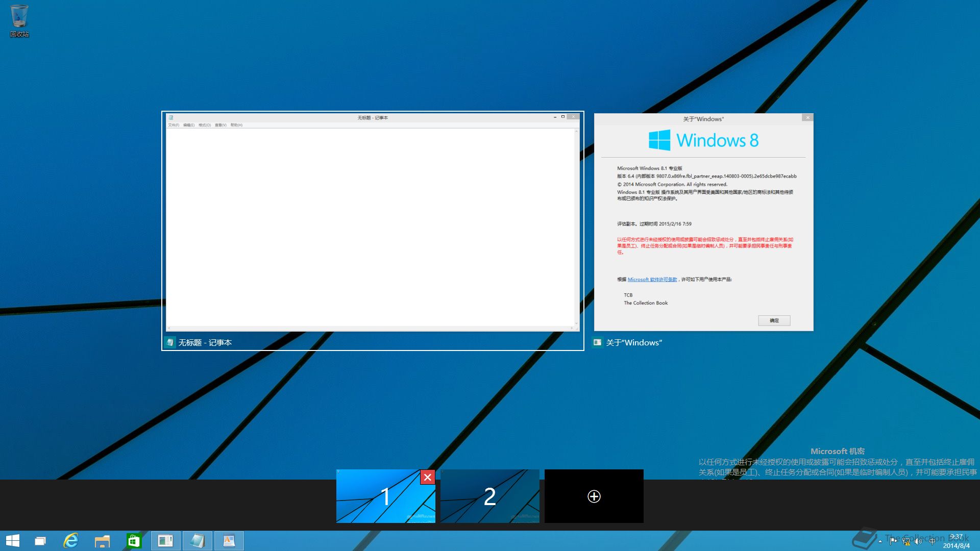This screenshot has height=551, width=980.
Task: Click the 关于"Windows" label below thumbnail
Action: point(634,343)
